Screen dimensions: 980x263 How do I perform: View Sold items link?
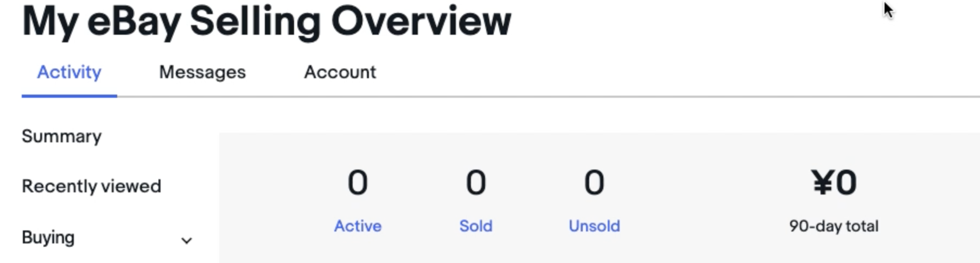click(476, 226)
